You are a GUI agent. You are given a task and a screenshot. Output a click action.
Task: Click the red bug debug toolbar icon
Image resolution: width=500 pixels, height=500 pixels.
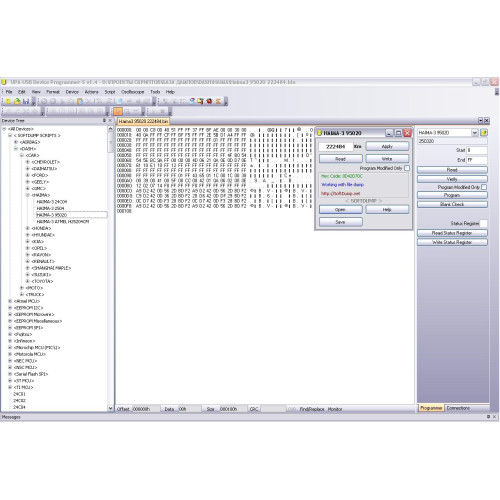[209, 101]
